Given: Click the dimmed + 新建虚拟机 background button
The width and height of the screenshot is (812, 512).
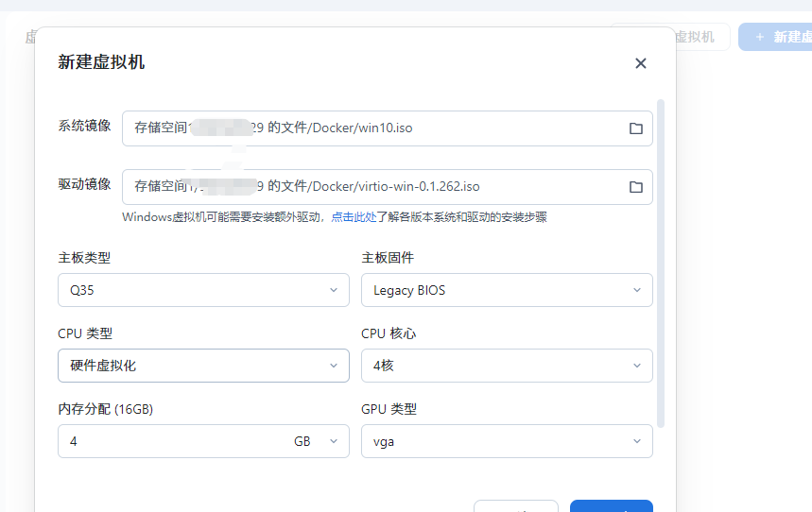Looking at the screenshot, I should point(779,37).
